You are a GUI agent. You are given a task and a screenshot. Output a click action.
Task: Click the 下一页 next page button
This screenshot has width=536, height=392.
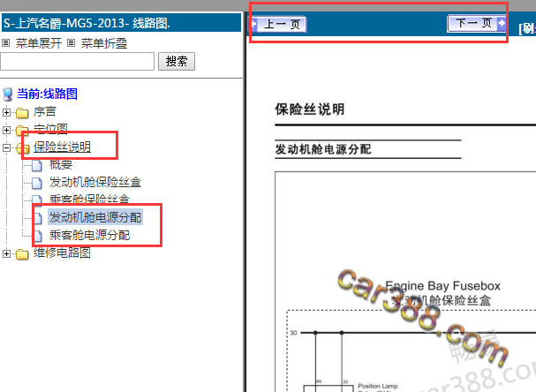(477, 23)
